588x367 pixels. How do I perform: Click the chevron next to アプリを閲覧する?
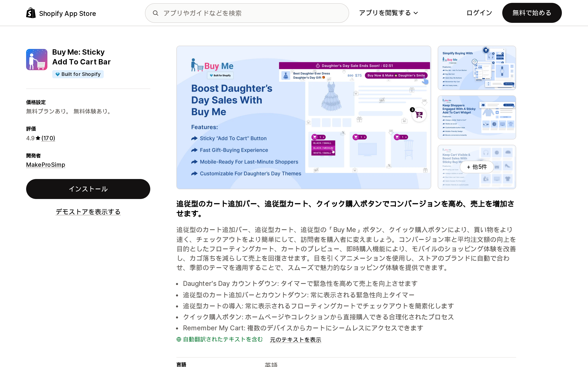(416, 13)
